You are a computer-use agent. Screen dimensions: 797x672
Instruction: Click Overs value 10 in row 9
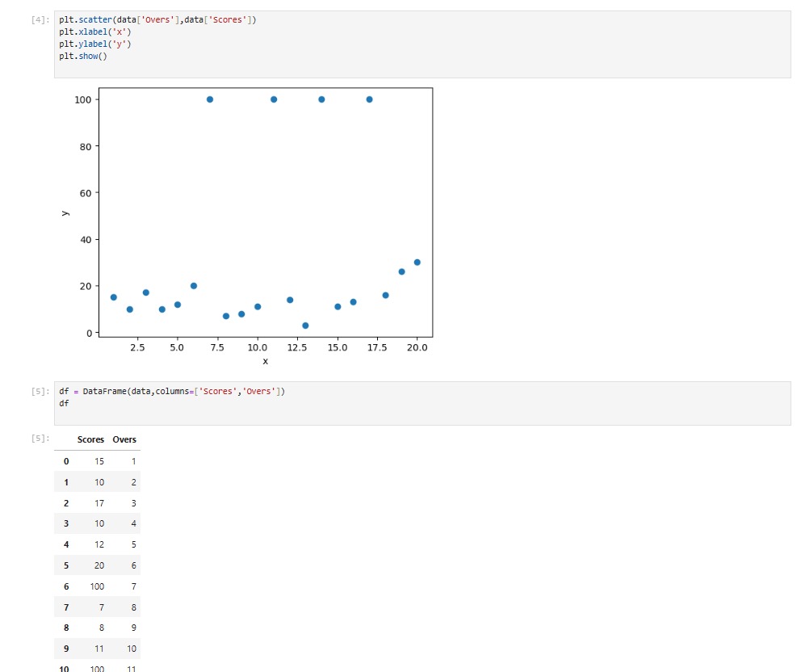[132, 649]
